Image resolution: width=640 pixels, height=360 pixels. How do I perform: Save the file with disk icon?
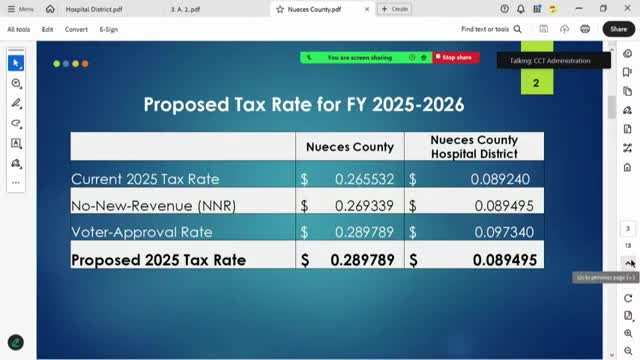[544, 29]
